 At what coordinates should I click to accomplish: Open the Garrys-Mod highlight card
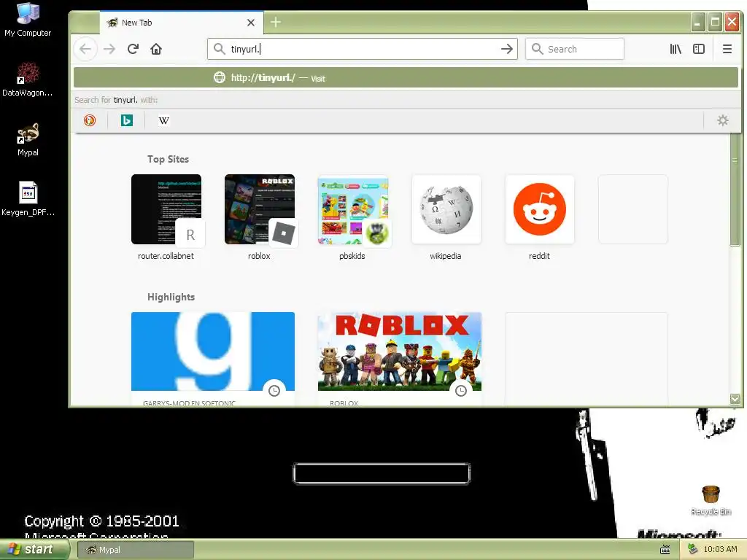[213, 359]
